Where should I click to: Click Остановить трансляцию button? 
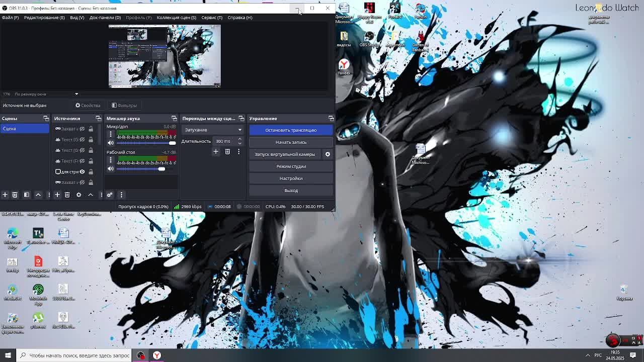point(291,130)
